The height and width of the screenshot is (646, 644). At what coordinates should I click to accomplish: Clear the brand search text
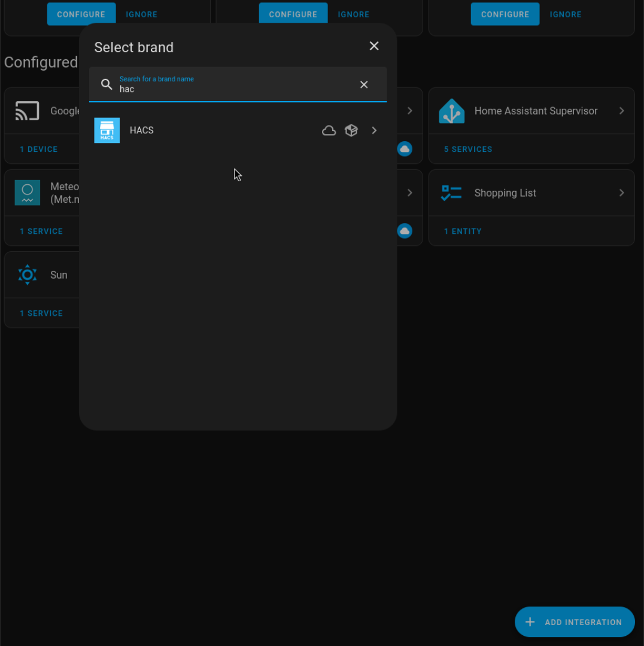point(364,85)
